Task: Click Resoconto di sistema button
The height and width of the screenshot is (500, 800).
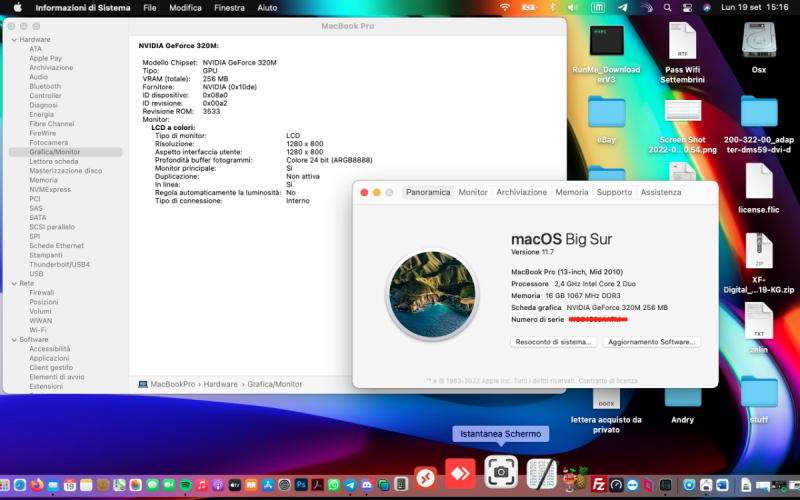Action: (553, 342)
